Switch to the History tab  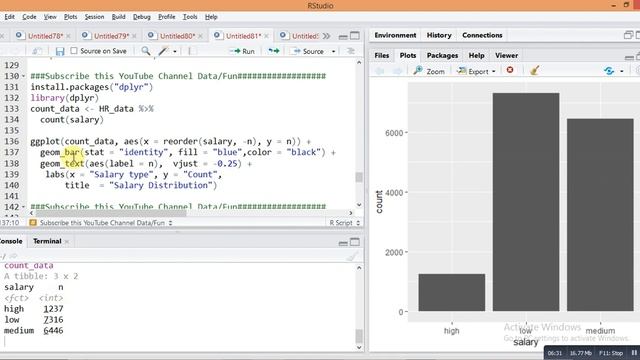[x=439, y=35]
